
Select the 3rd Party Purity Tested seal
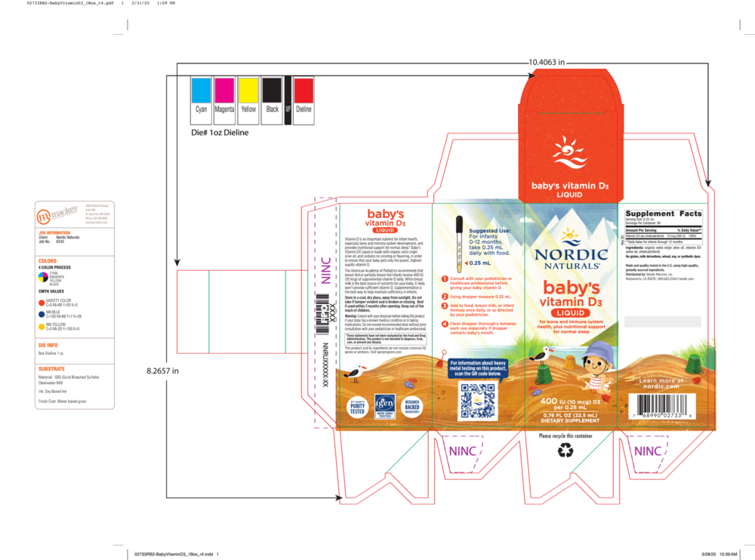click(x=357, y=406)
